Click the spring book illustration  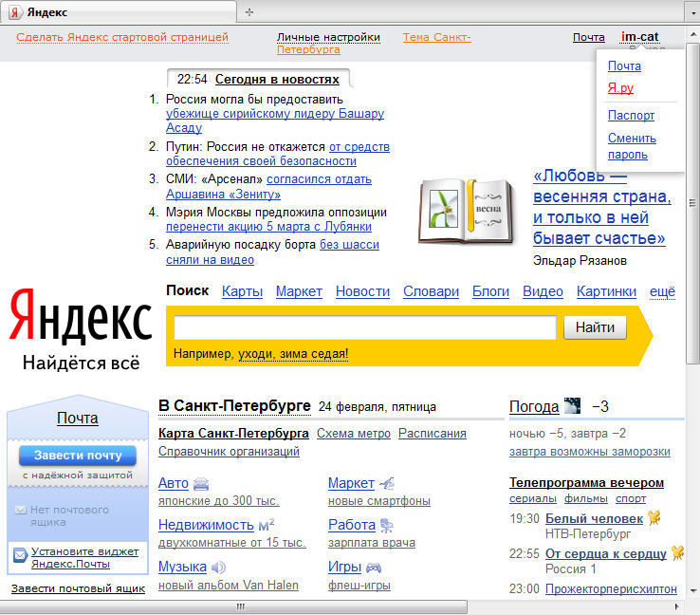point(466,211)
